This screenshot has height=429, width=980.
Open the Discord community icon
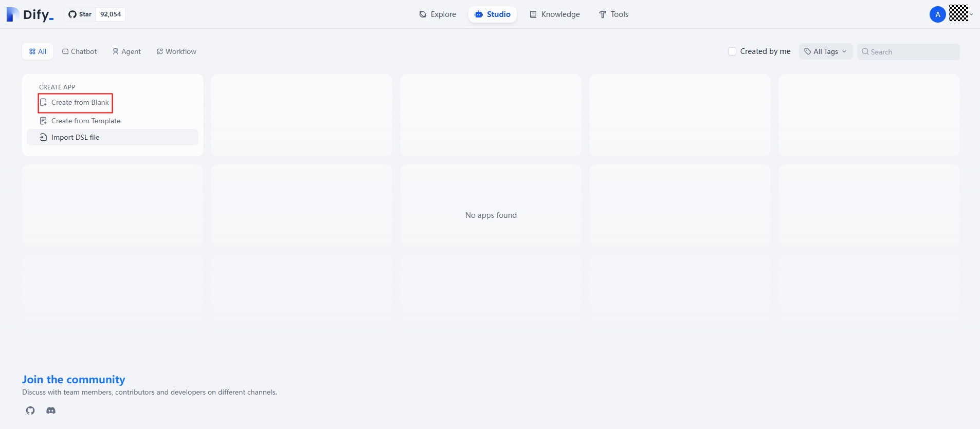click(51, 411)
